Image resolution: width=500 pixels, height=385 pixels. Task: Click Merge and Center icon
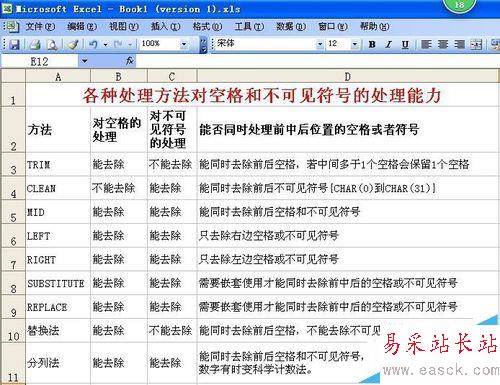(x=476, y=44)
